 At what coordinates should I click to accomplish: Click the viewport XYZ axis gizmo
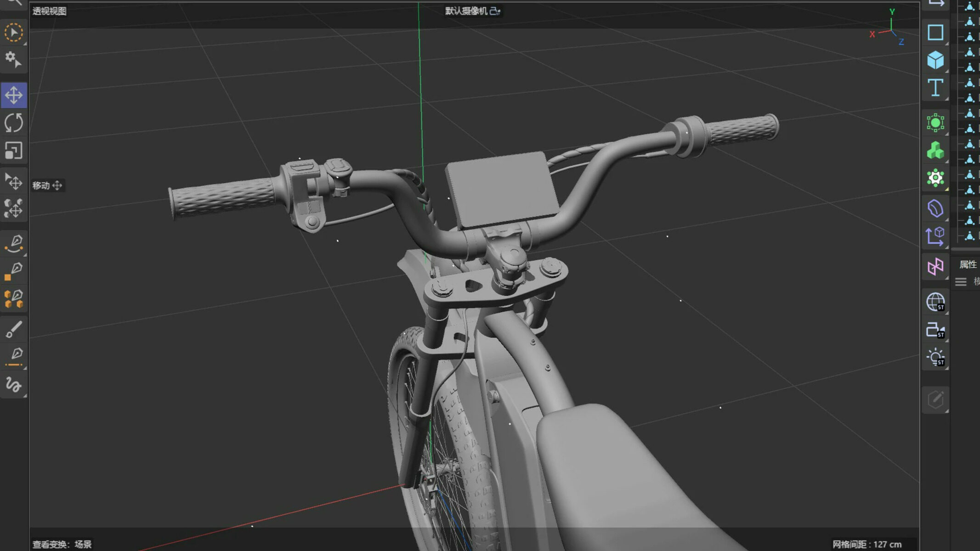click(x=888, y=28)
